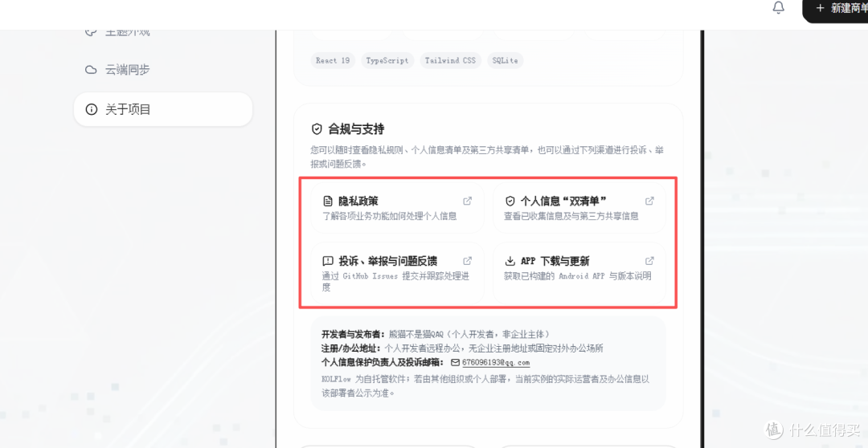This screenshot has height=448, width=868.
Task: Click the mail envelope icon
Action: (x=455, y=363)
